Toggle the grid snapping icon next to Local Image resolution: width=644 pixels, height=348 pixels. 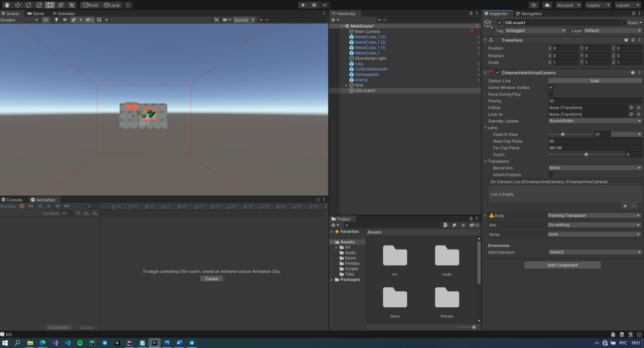(x=128, y=5)
